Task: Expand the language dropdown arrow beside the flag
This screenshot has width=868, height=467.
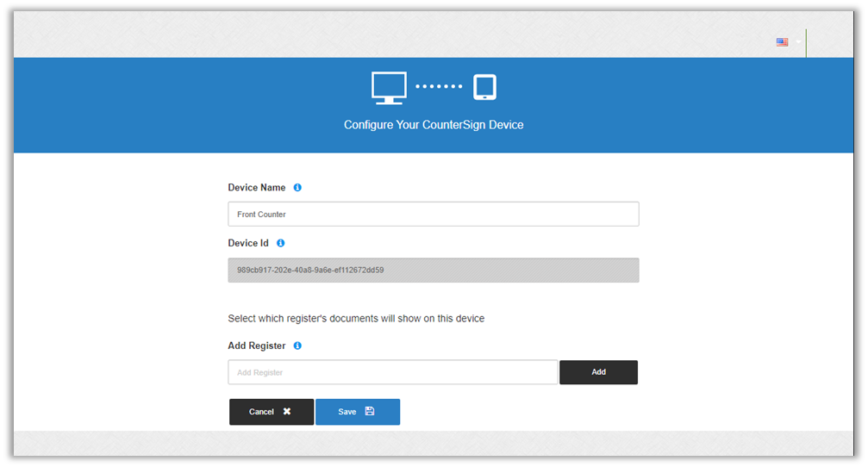Action: point(798,41)
